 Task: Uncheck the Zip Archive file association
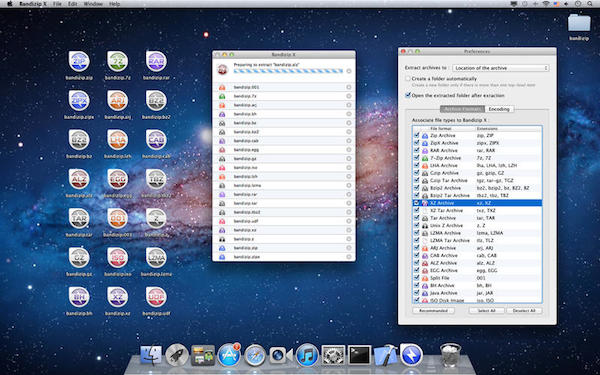coord(417,135)
